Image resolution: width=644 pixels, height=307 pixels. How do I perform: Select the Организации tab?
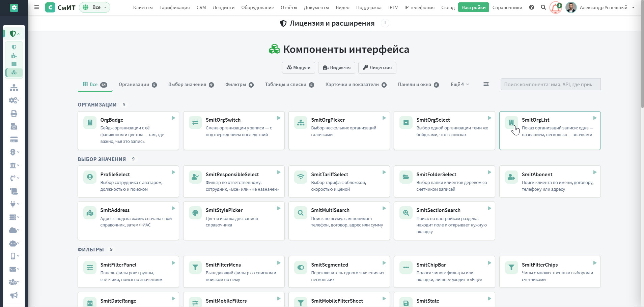(x=138, y=85)
